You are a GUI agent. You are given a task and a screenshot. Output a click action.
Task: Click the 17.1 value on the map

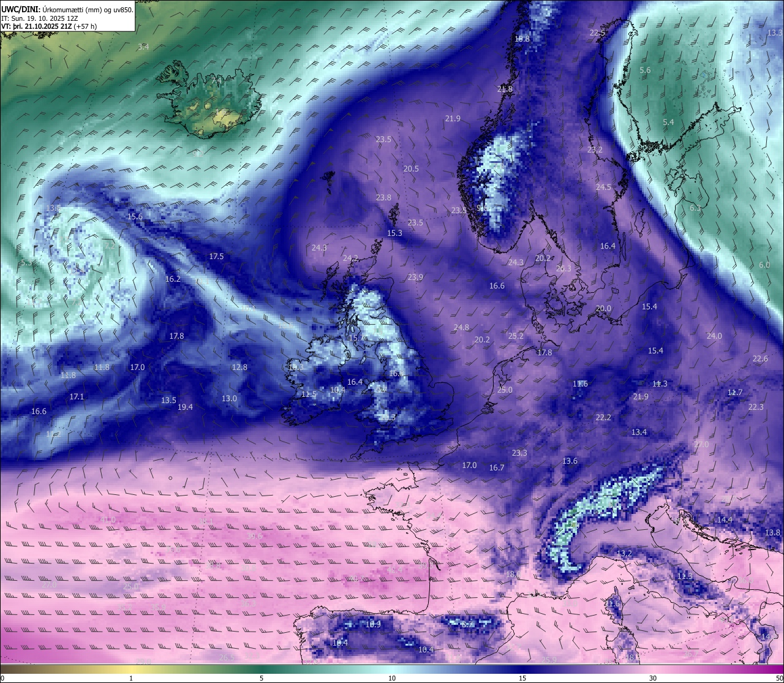pos(77,396)
